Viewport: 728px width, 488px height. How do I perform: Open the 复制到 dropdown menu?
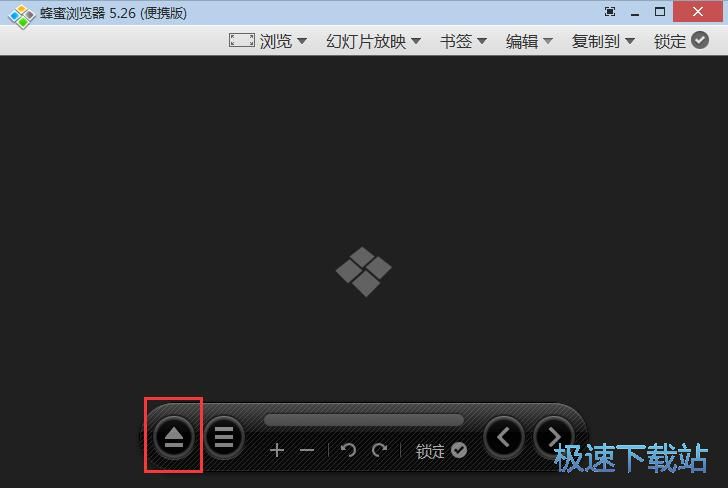click(603, 41)
